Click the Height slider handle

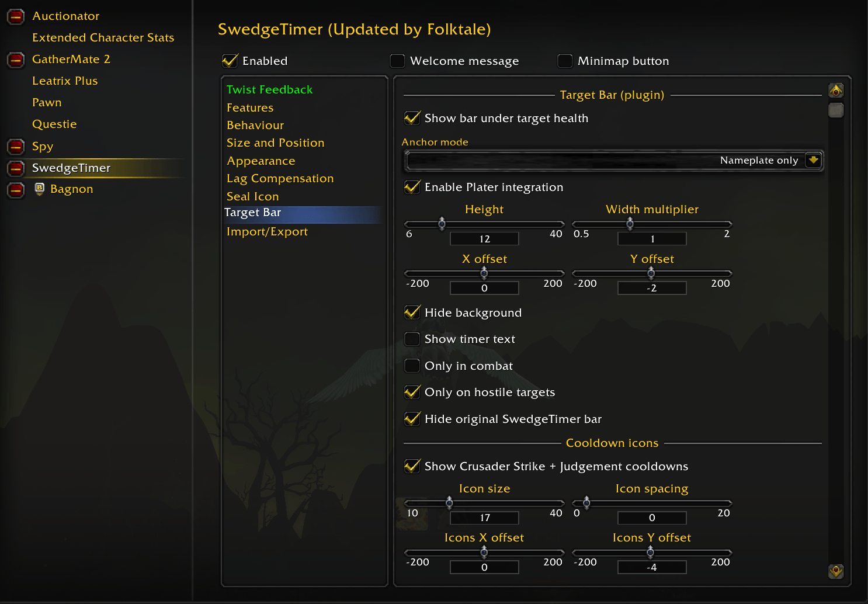[442, 223]
